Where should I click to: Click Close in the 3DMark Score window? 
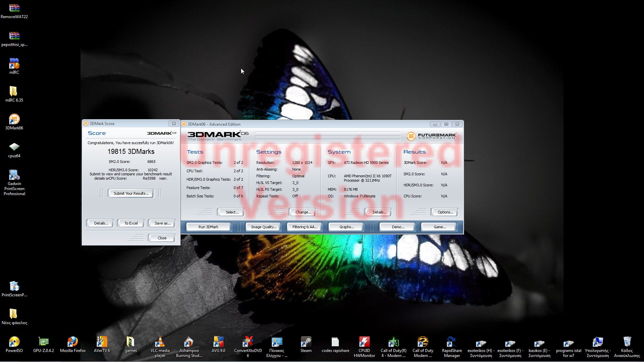pyautogui.click(x=162, y=238)
